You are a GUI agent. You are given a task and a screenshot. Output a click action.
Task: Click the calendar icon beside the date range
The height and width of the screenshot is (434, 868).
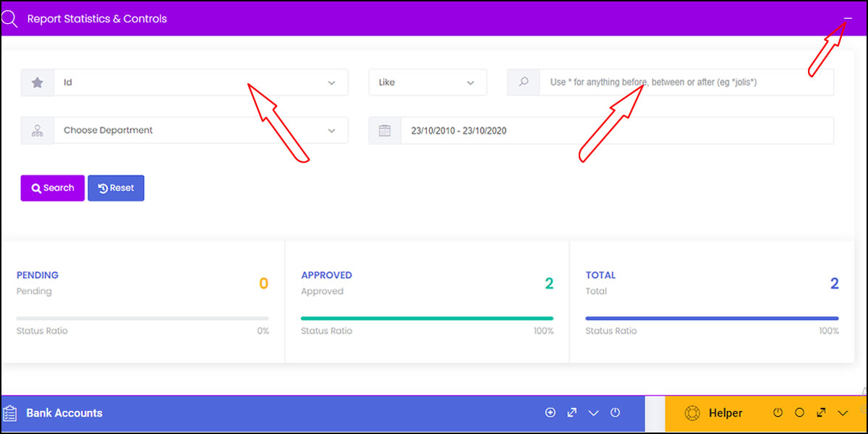(385, 131)
